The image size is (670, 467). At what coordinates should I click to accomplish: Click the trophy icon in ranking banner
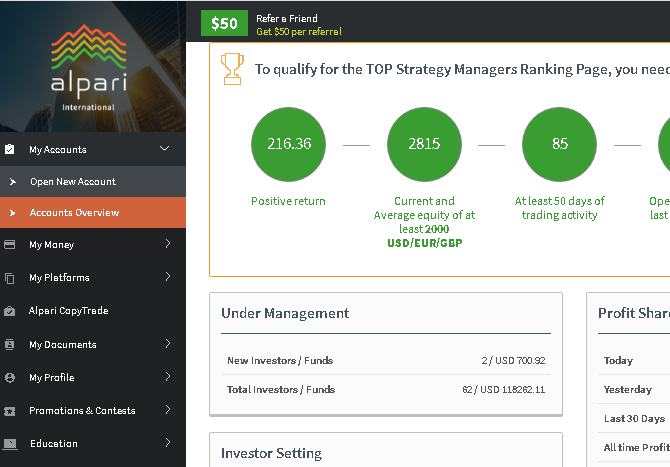232,69
